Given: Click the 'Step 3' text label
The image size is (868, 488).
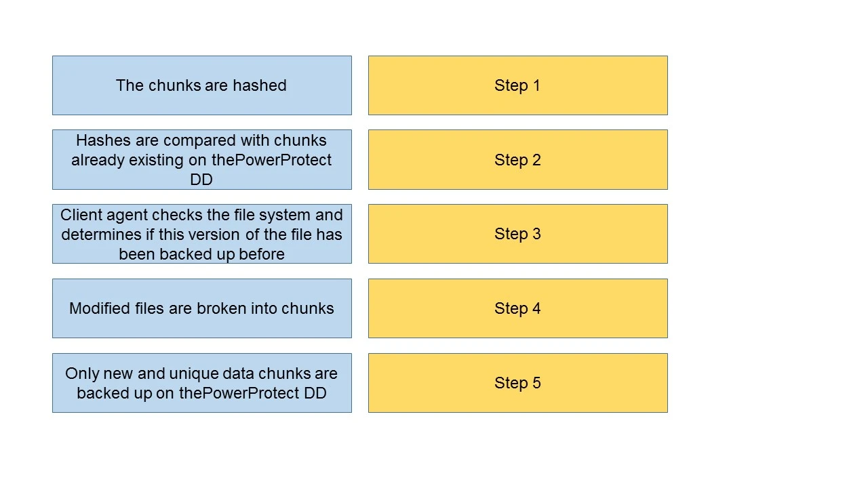Looking at the screenshot, I should pos(517,234).
